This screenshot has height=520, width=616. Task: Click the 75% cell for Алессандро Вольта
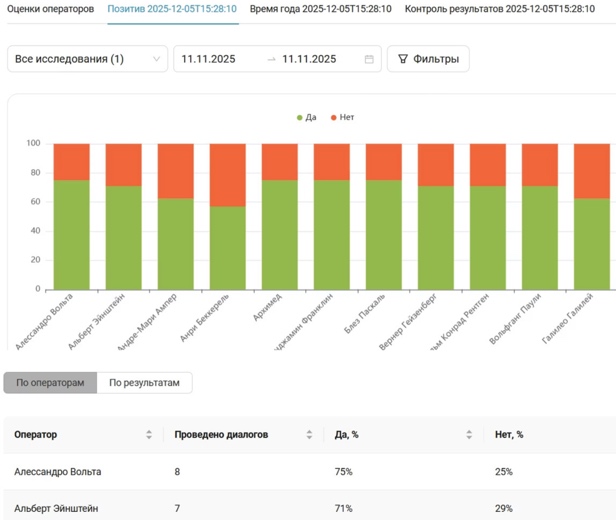[x=344, y=471]
